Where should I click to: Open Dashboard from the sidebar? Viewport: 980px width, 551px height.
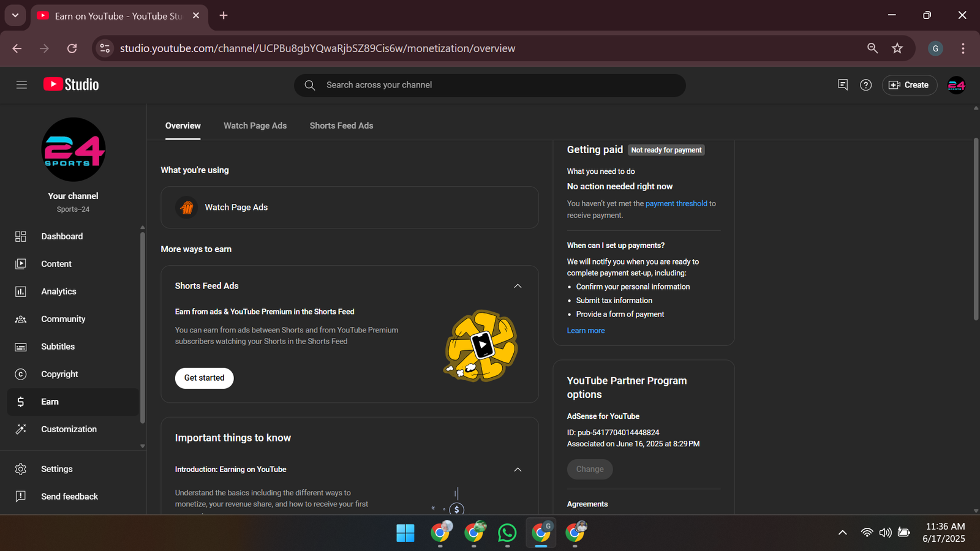[x=73, y=236]
